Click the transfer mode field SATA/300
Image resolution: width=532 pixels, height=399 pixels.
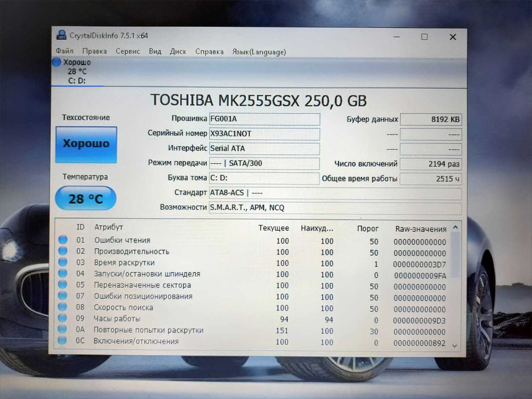coord(265,163)
